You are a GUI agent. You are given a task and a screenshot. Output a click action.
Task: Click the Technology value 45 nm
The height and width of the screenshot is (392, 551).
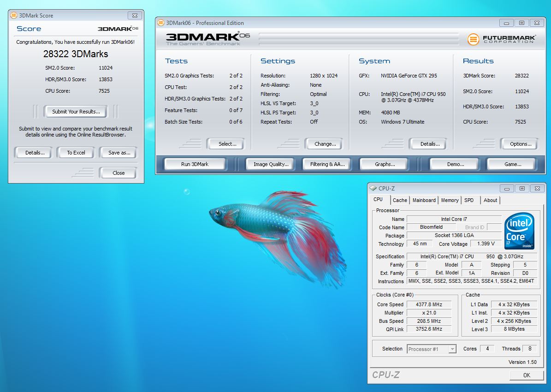click(420, 244)
